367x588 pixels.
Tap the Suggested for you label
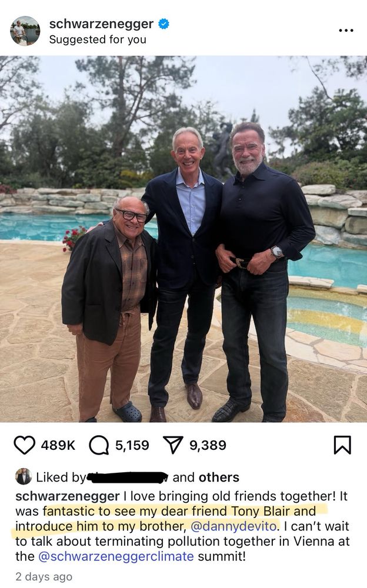tap(98, 39)
